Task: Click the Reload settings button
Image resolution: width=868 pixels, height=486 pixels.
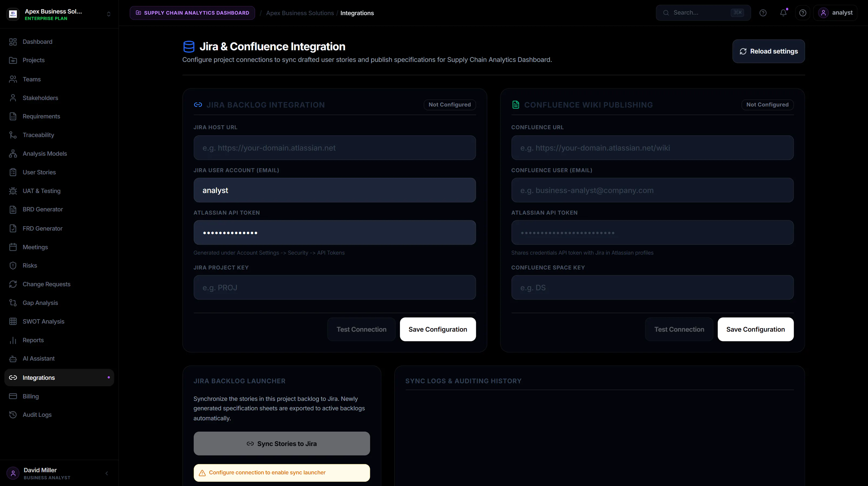Action: click(x=769, y=51)
